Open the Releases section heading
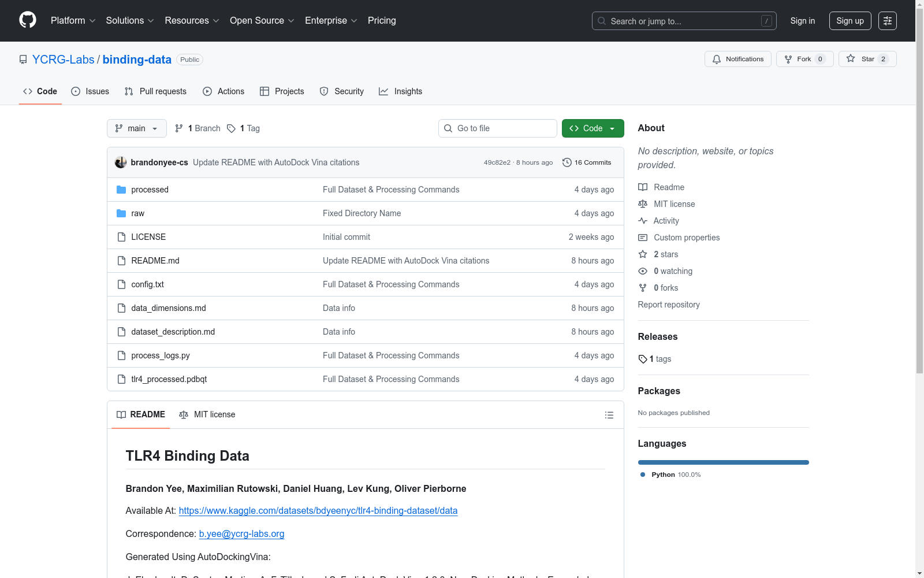Screen dimensions: 924x578 point(658,337)
